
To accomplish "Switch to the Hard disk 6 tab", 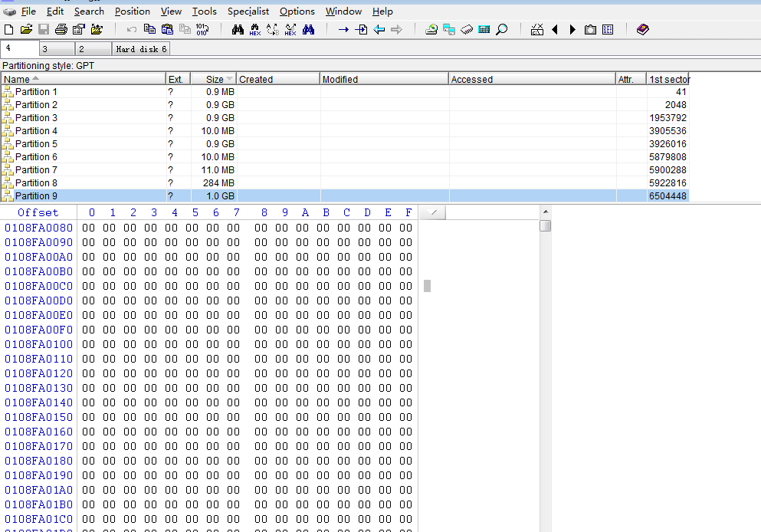I will [141, 49].
